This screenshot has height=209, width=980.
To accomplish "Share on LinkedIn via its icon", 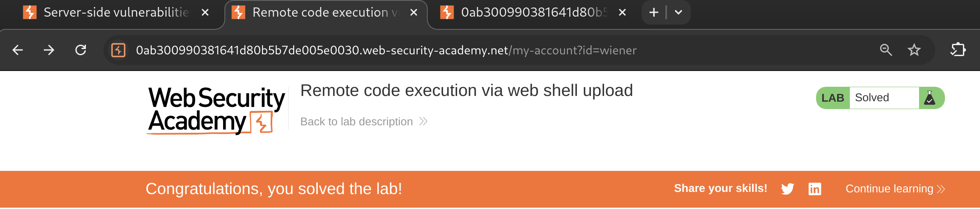I will pos(815,189).
